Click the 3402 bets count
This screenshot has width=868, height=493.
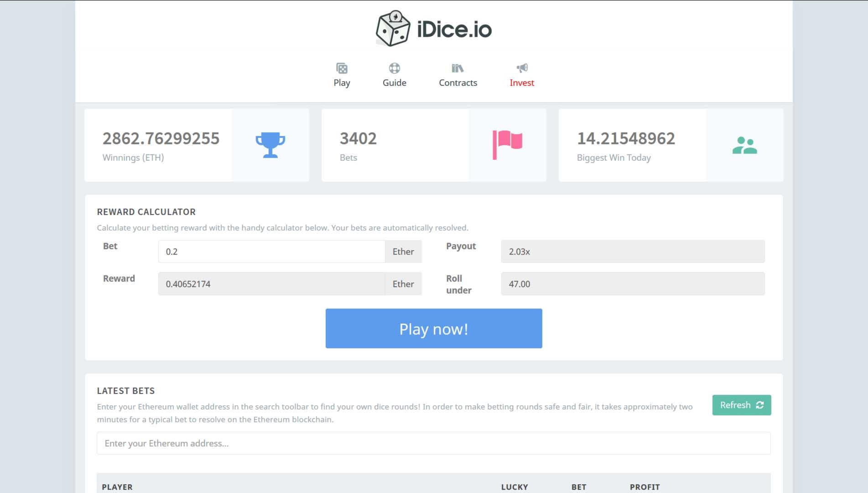[358, 138]
